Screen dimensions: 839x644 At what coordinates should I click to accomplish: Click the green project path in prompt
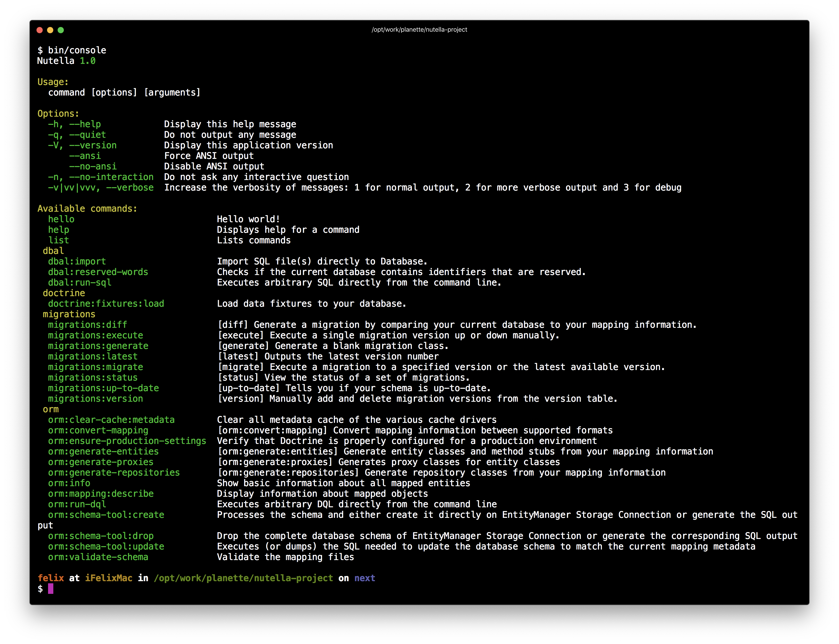(x=243, y=578)
